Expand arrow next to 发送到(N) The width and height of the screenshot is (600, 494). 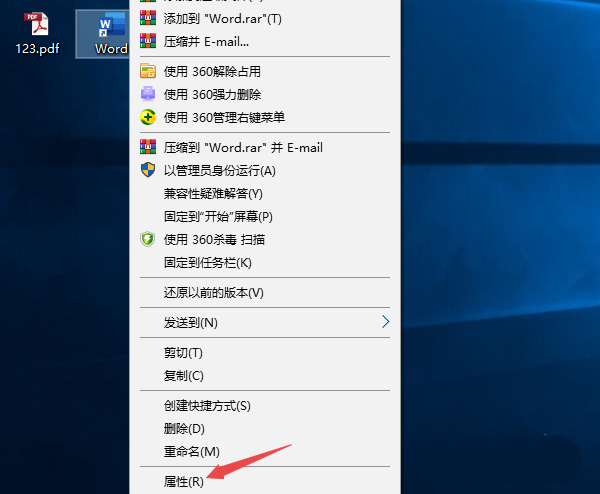click(385, 322)
